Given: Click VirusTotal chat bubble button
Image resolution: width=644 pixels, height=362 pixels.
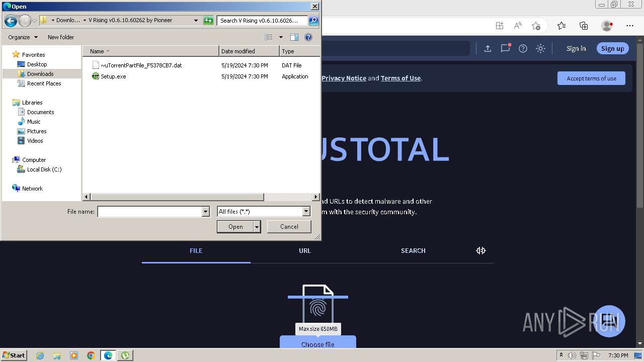Looking at the screenshot, I should tap(609, 321).
